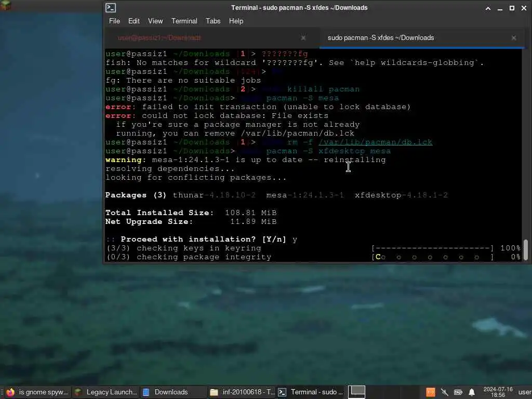This screenshot has width=532, height=399.
Task: Click the 2024-07-16 18:56 clock
Action: [x=498, y=392]
